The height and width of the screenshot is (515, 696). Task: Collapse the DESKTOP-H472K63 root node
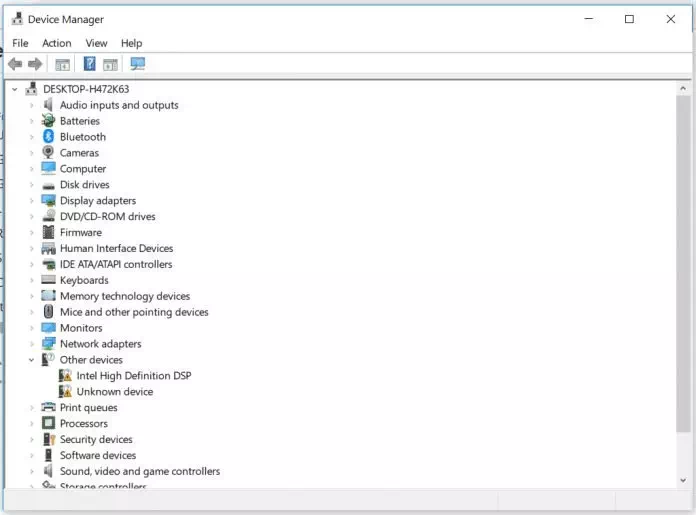pos(15,89)
